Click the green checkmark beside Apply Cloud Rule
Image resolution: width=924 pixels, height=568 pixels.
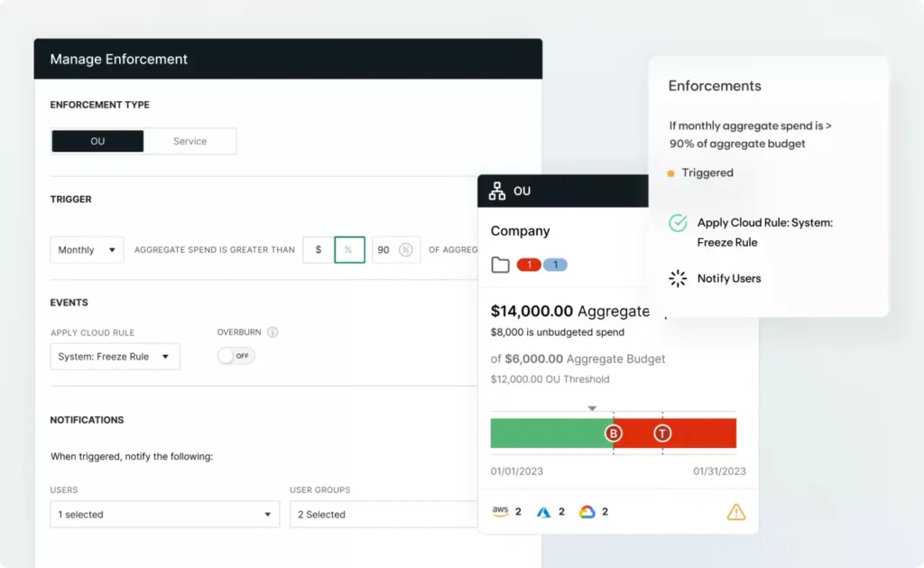point(678,223)
